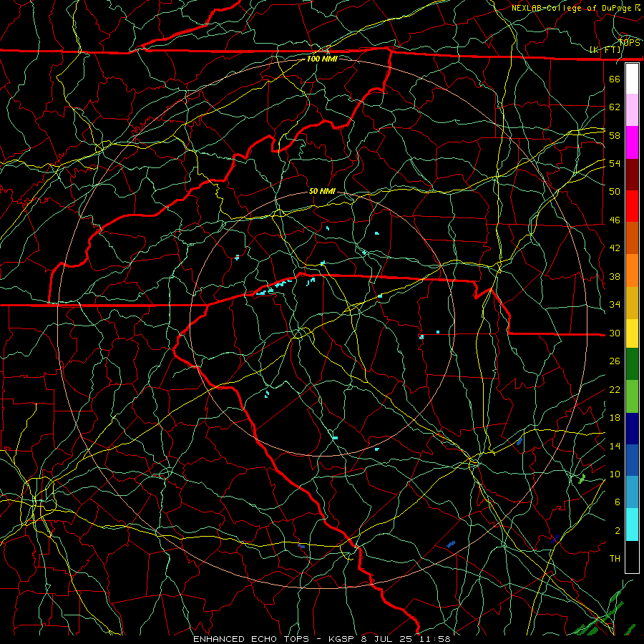Click the 50 NMI range ring label
644x644 pixels.
(322, 191)
